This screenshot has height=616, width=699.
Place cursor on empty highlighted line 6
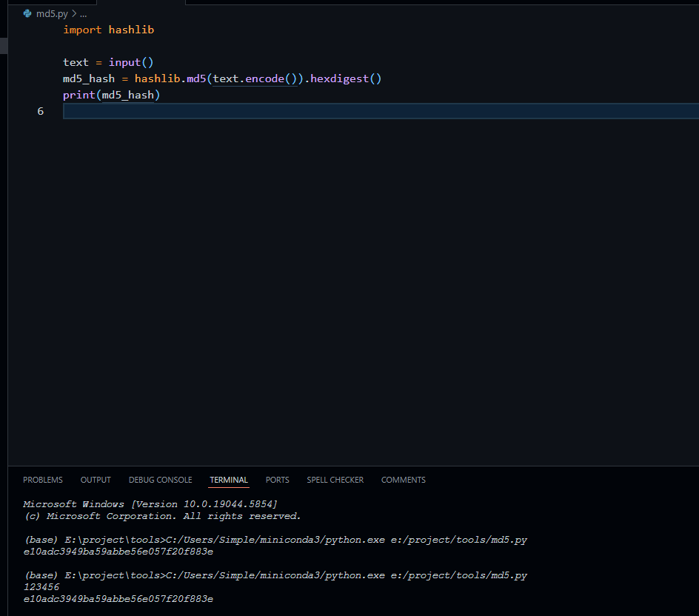381,111
